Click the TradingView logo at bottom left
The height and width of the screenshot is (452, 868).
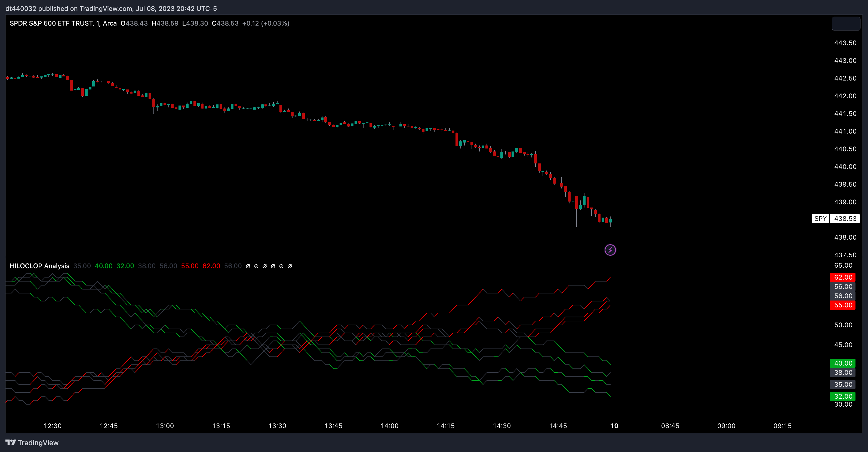[32, 442]
